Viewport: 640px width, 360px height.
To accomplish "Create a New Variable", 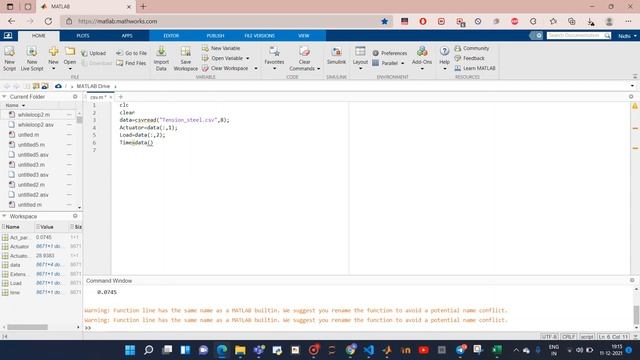I will 221,48.
